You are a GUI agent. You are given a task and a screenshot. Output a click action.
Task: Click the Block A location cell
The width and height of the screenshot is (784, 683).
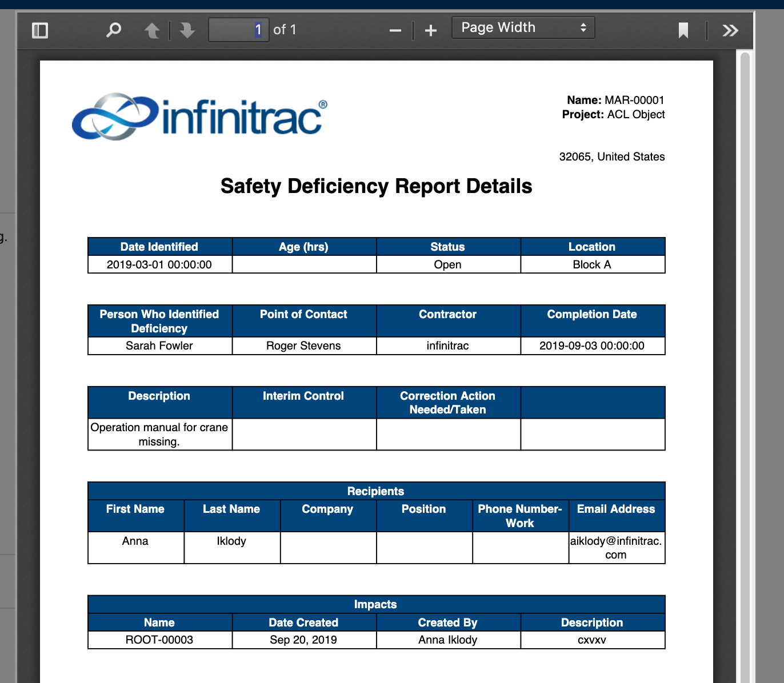click(x=592, y=264)
